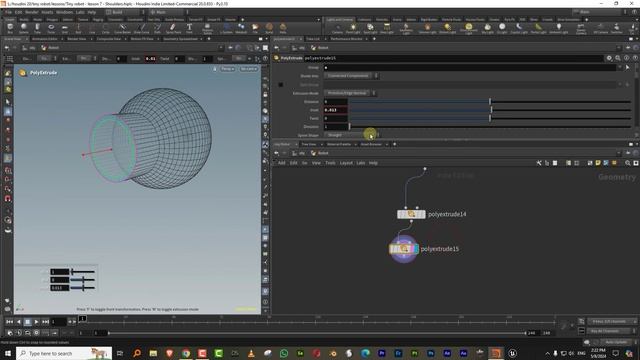Select the Metaball shelf tool
The image size is (640, 360).
coord(241,28)
